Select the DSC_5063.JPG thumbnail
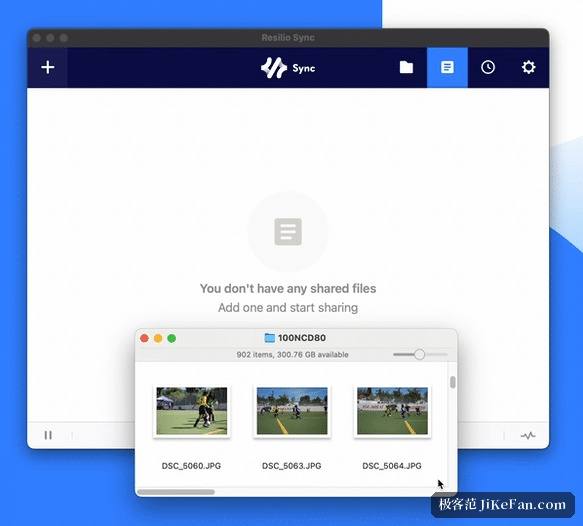The width and height of the screenshot is (583, 526). coord(292,411)
